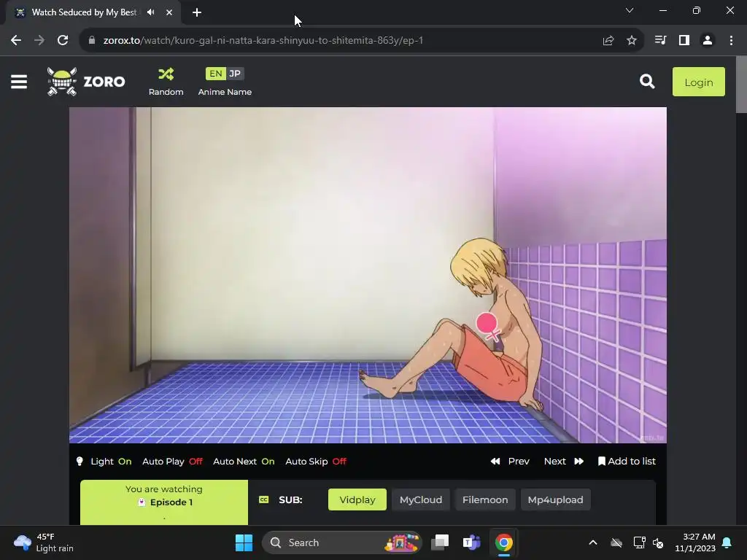Screen dimensions: 747x560
Task: Select the Filemoon server
Action: click(485, 499)
